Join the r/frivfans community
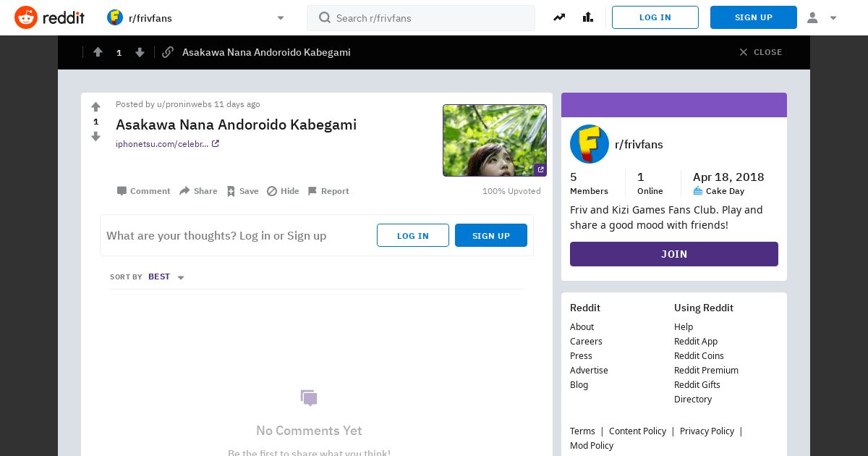Viewport: 868px width, 456px height. pyautogui.click(x=673, y=254)
